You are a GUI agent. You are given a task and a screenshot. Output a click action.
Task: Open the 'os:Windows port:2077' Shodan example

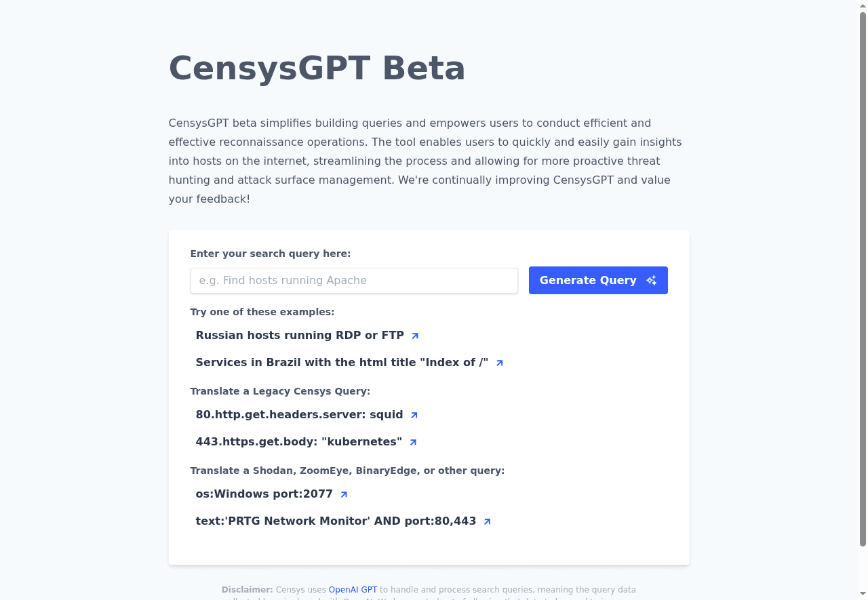(264, 494)
